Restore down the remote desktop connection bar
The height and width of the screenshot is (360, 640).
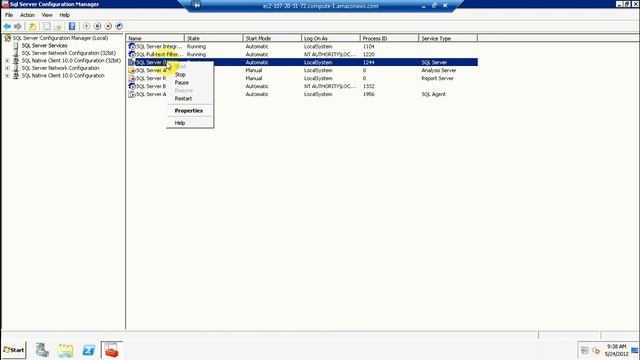click(434, 5)
